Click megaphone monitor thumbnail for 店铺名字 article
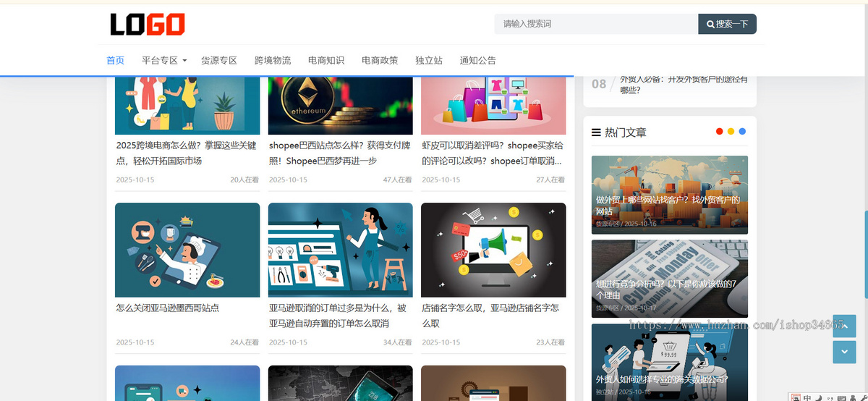 click(493, 250)
